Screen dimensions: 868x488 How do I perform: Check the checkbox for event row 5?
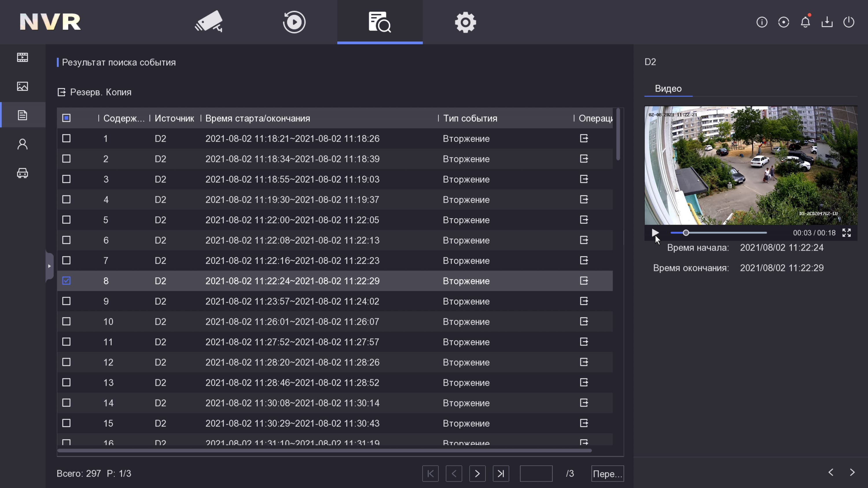(66, 220)
